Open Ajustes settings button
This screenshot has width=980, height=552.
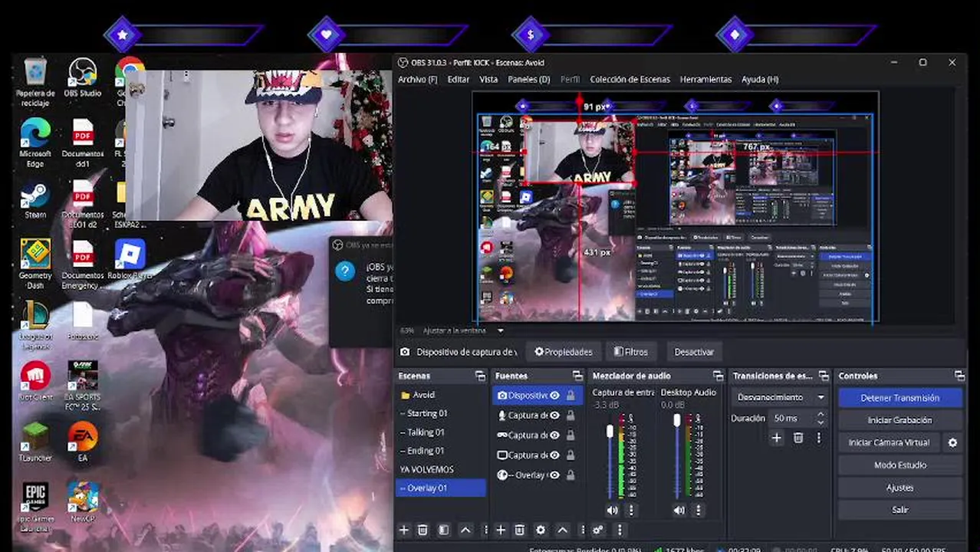pos(899,488)
